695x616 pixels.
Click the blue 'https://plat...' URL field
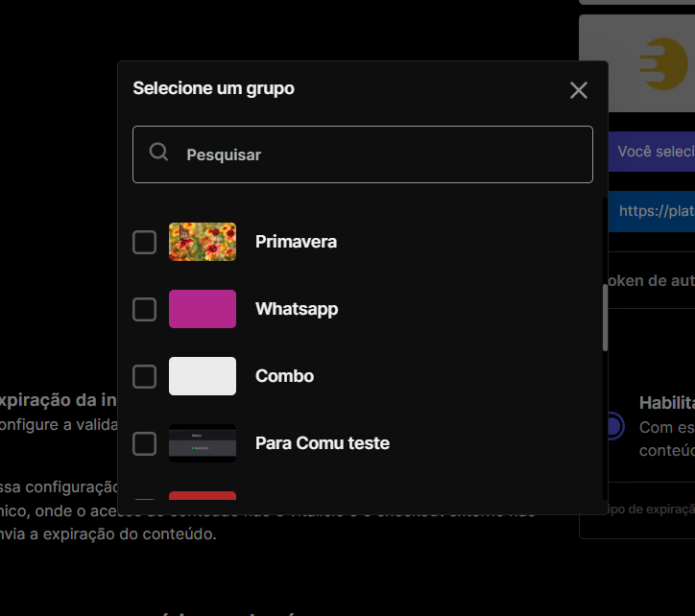(653, 211)
